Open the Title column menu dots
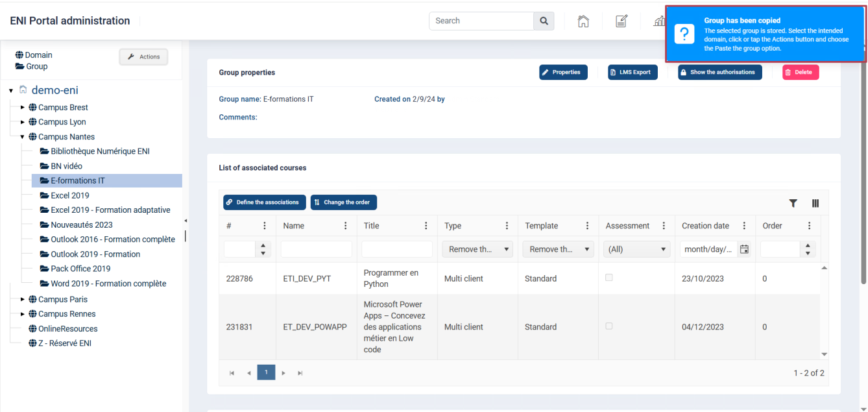The width and height of the screenshot is (868, 412). pyautogui.click(x=426, y=226)
